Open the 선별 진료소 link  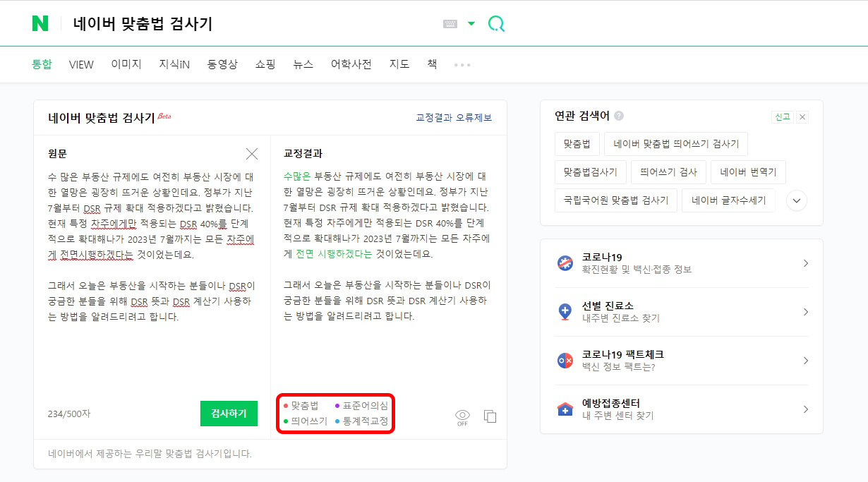pos(621,312)
